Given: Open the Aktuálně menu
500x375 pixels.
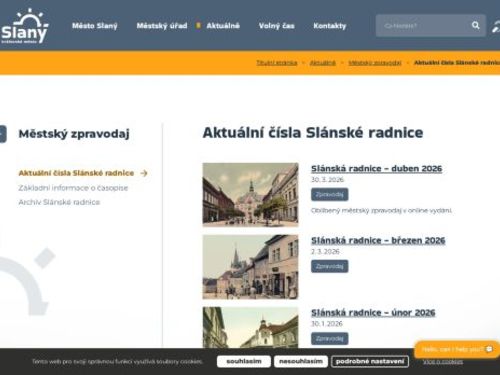Looking at the screenshot, I should 223,26.
